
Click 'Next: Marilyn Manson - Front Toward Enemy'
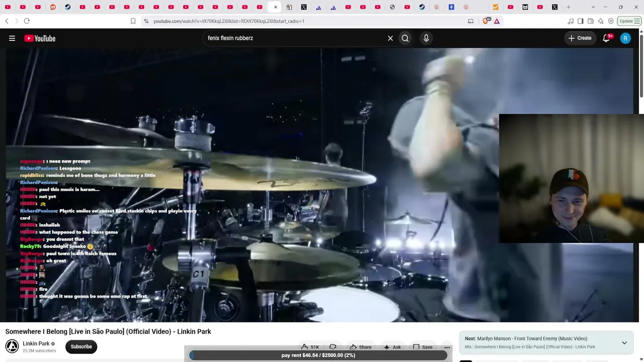(x=526, y=339)
